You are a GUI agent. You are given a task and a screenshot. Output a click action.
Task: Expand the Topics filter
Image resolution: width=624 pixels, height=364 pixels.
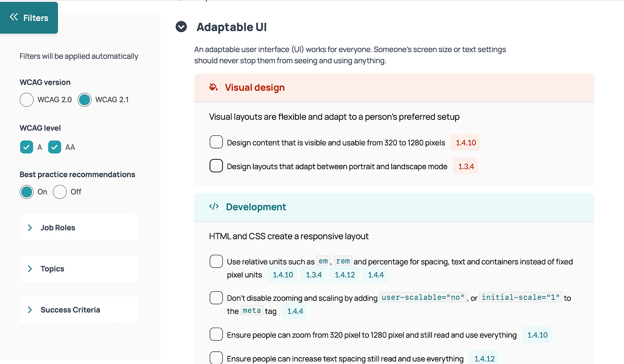pos(79,269)
